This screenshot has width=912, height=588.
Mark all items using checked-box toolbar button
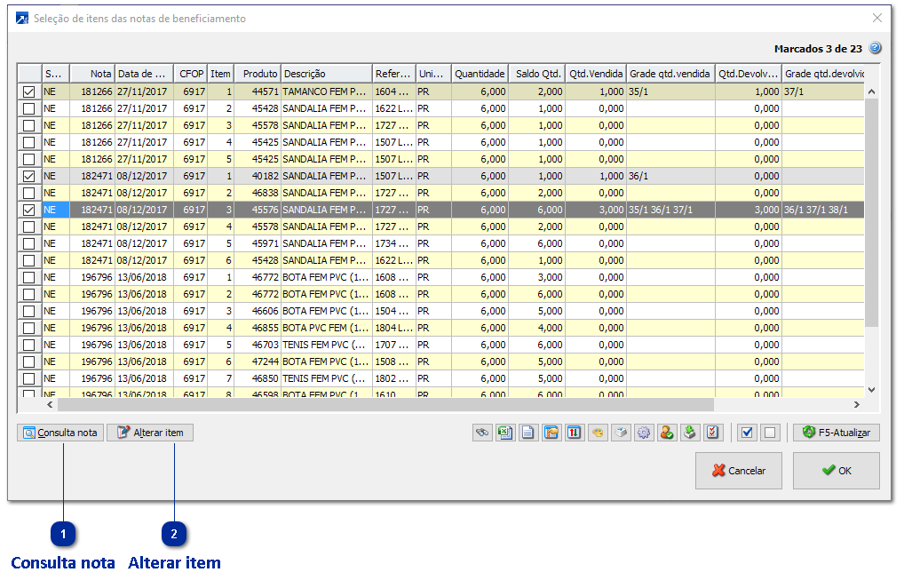click(747, 433)
